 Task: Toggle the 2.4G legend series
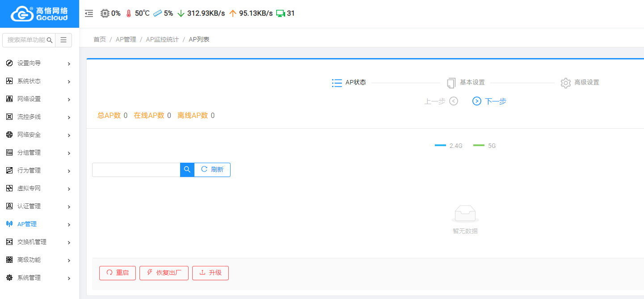(449, 146)
